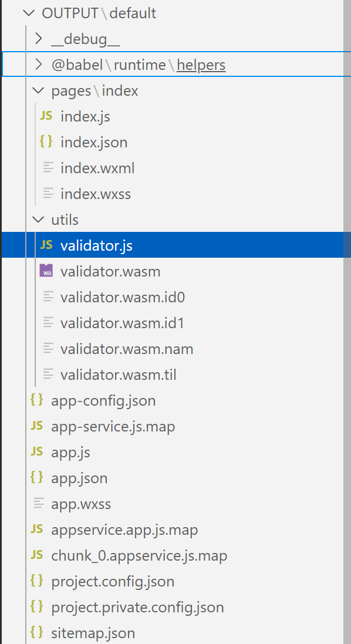Open validator.wasm.id0 file
Viewport: 351px width, 644px height.
[122, 297]
